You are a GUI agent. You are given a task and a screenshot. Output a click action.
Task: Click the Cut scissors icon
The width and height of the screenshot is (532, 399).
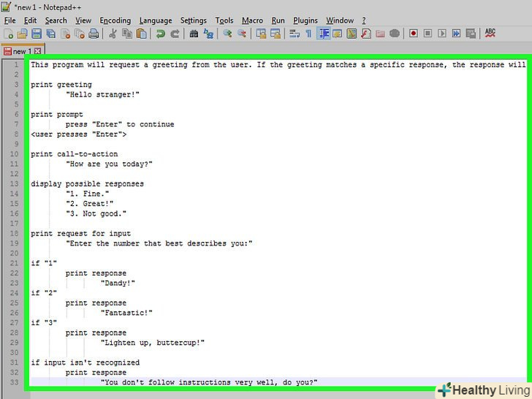coord(113,34)
